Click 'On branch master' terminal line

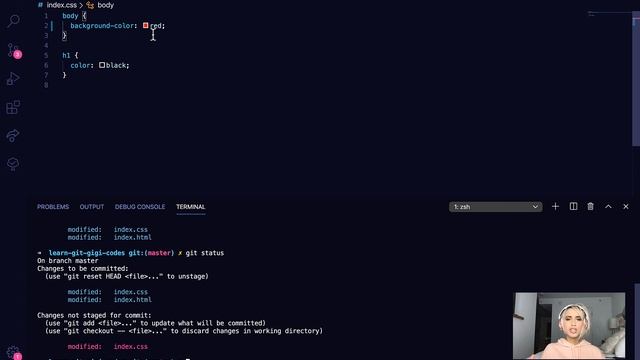(68, 261)
